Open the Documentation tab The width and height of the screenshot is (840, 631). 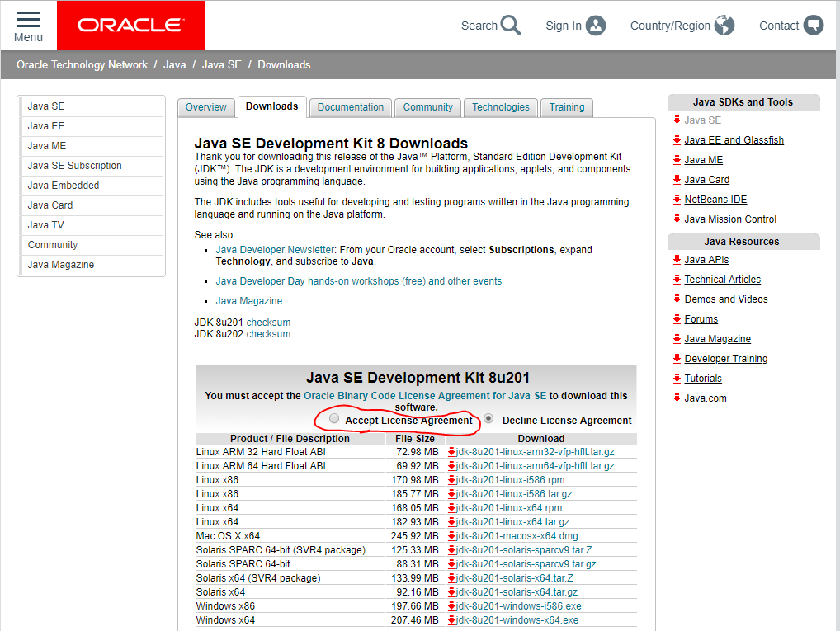coord(351,107)
